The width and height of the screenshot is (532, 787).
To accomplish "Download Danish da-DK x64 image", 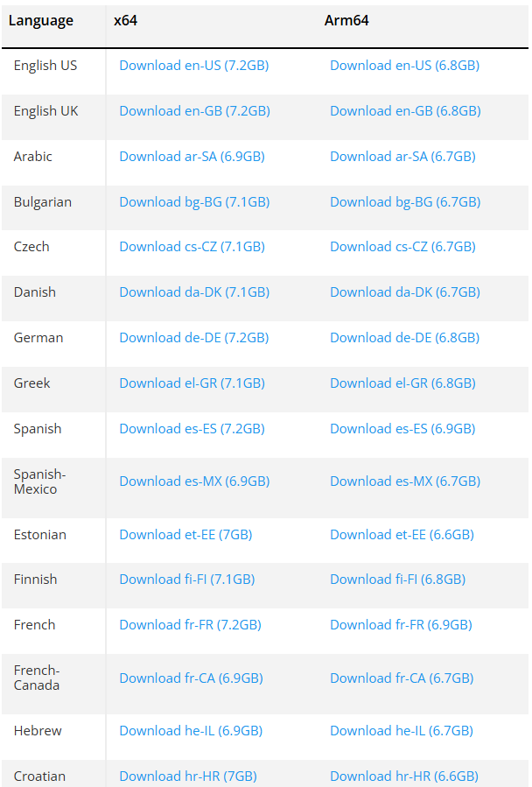I will pos(194,292).
